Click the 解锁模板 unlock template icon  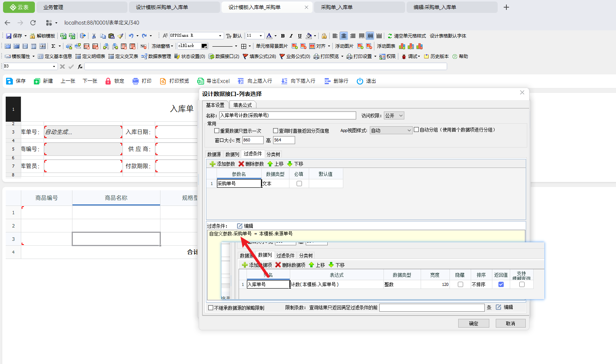(x=42, y=36)
